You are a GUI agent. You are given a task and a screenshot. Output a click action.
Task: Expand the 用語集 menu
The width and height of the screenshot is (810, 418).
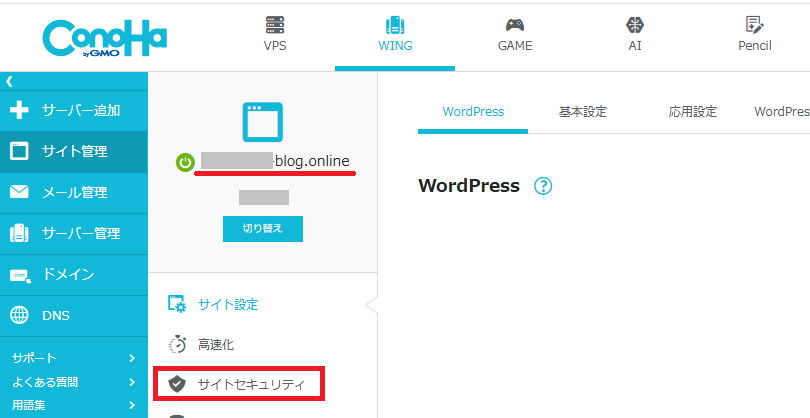(x=74, y=405)
